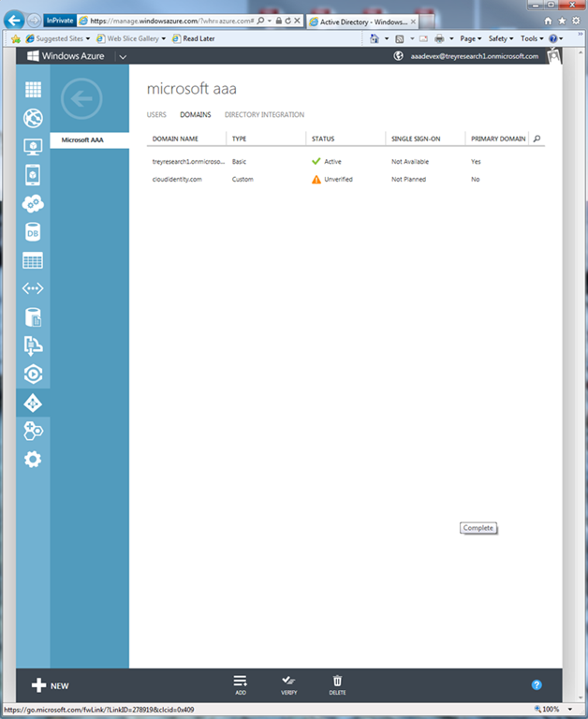Open Cloud Services gear-cloud icon in sidebar
The image size is (588, 719).
click(x=33, y=203)
